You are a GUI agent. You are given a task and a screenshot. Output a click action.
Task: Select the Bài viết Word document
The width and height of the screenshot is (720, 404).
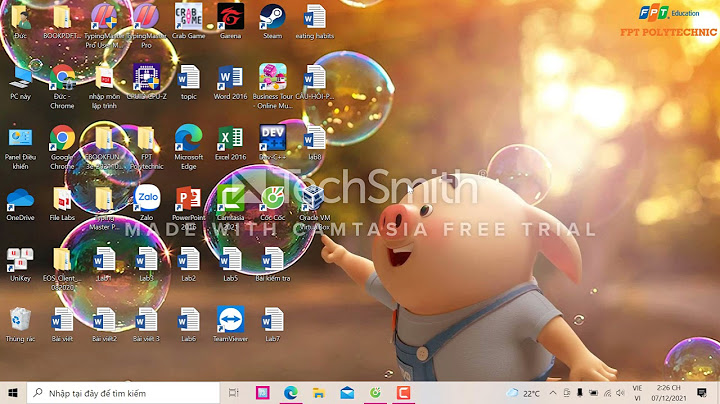(62, 324)
